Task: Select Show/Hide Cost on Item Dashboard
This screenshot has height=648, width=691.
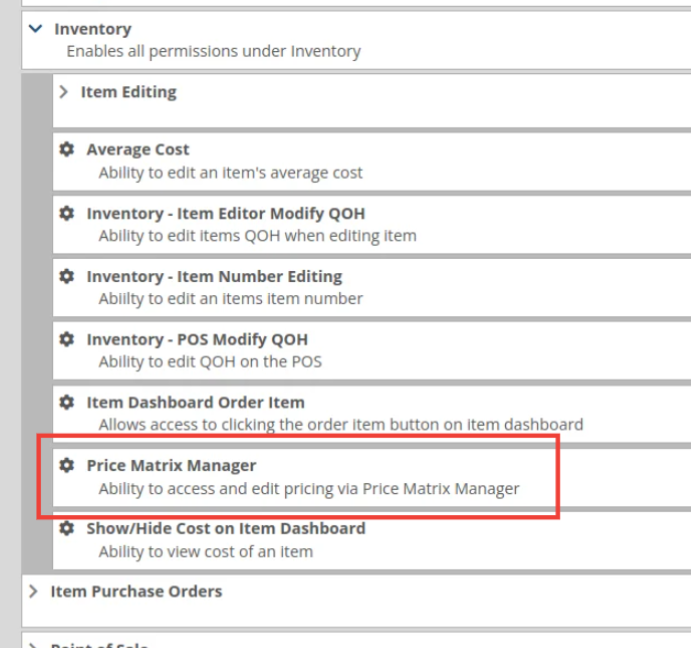Action: point(225,528)
